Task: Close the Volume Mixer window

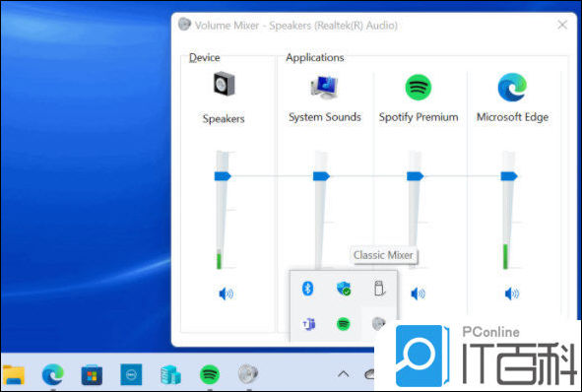Action: tap(562, 25)
